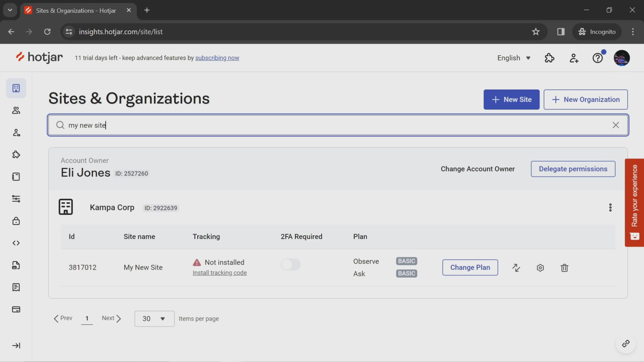This screenshot has width=644, height=362.
Task: Open the items per page dropdown
Action: (154, 319)
